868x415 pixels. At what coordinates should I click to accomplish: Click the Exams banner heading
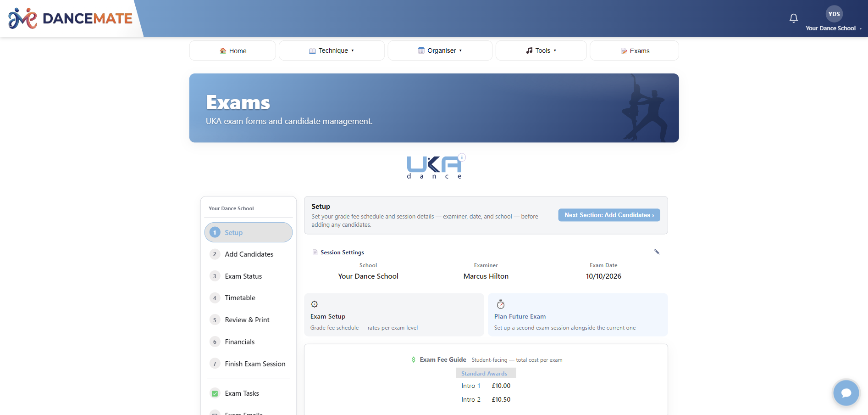coord(238,102)
